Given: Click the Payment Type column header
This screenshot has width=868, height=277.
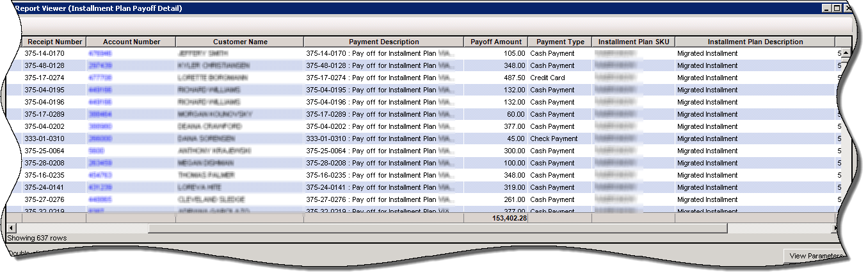Looking at the screenshot, I should 559,42.
